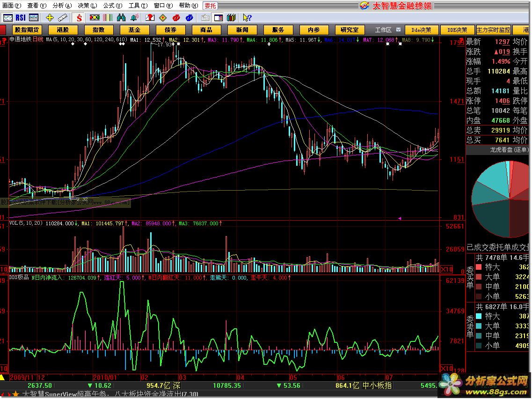Open the 服务 section
This screenshot has height=399, width=532.
click(x=277, y=30)
